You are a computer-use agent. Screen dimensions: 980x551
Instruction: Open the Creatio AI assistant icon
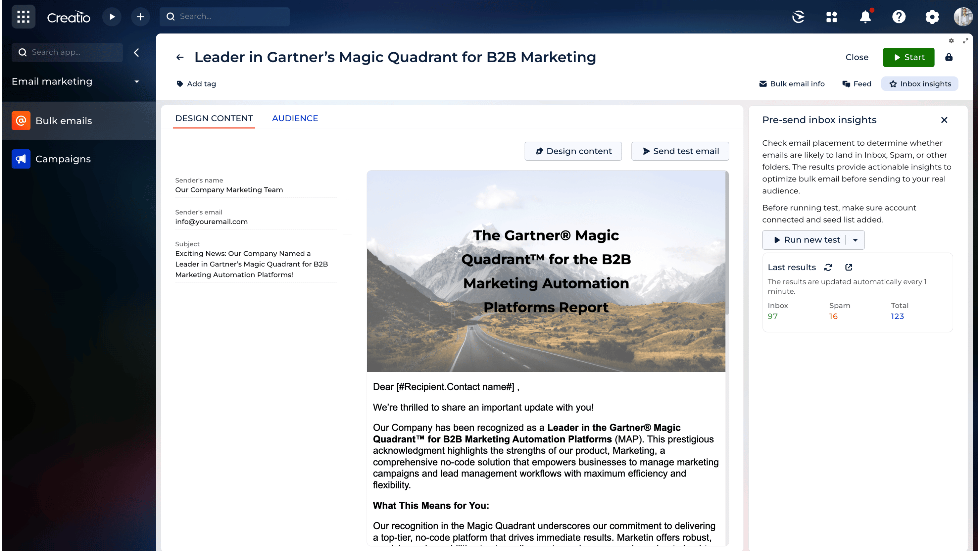[798, 17]
